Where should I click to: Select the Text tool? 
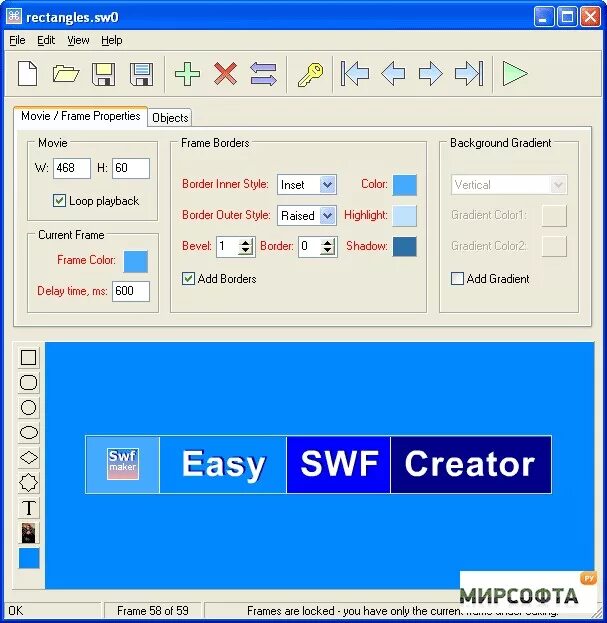click(x=29, y=508)
